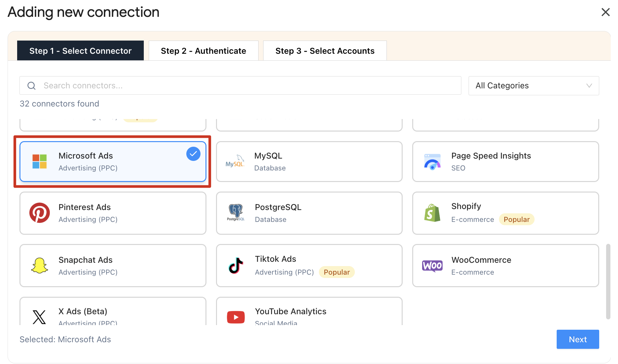This screenshot has height=364, width=618.
Task: Open Step 3 - Select Accounts tab
Action: tap(325, 51)
